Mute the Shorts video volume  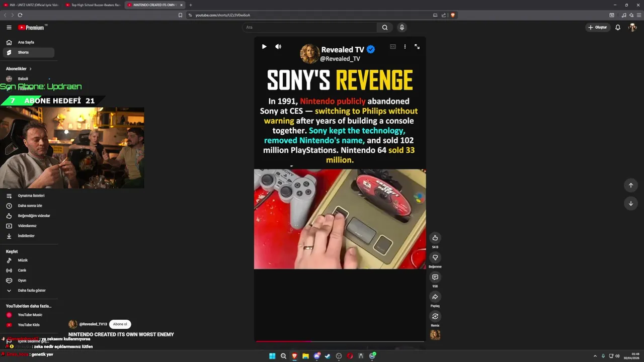[x=278, y=47]
